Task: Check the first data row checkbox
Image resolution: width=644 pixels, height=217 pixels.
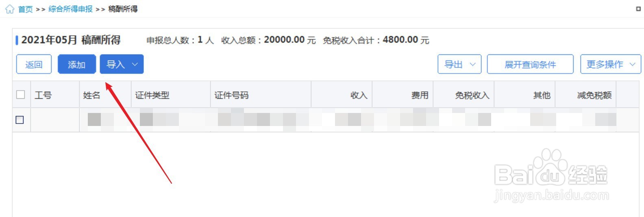Action: 20,120
